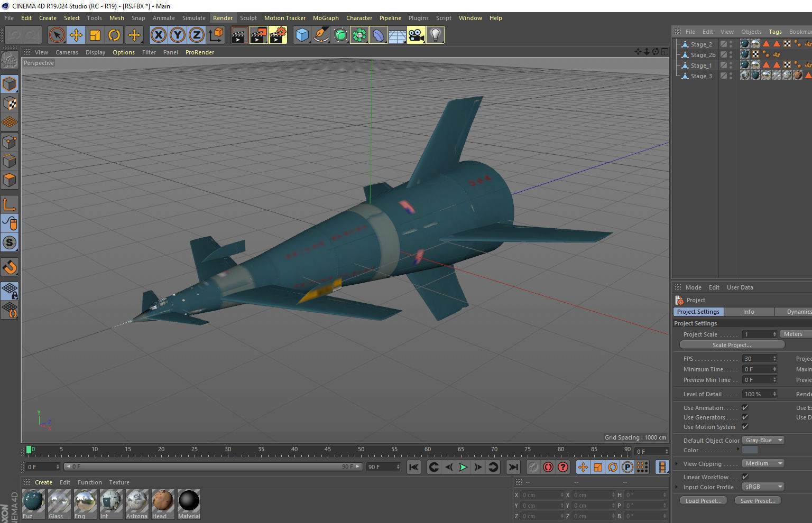Add Bend deformer icon
Image resolution: width=812 pixels, height=523 pixels.
[379, 35]
